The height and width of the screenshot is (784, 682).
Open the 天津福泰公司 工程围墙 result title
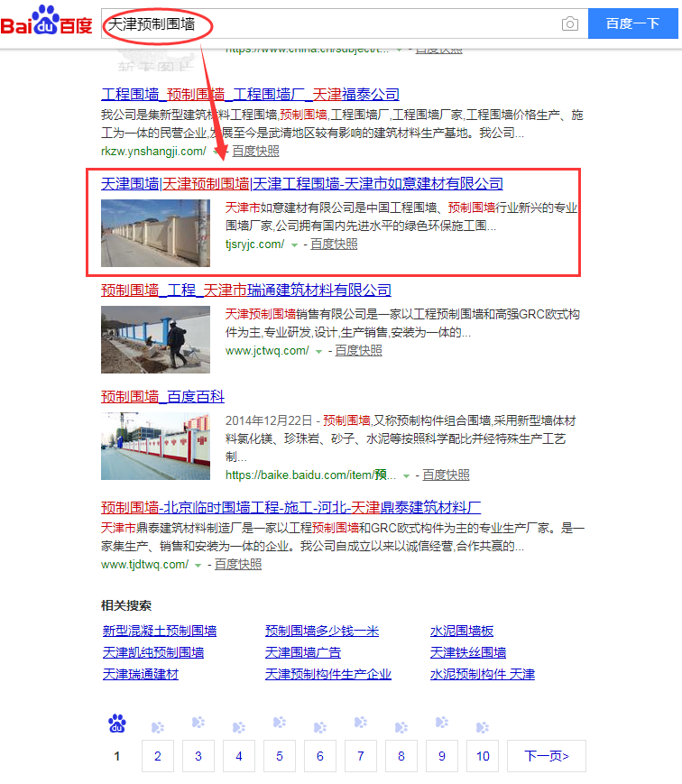pyautogui.click(x=250, y=94)
